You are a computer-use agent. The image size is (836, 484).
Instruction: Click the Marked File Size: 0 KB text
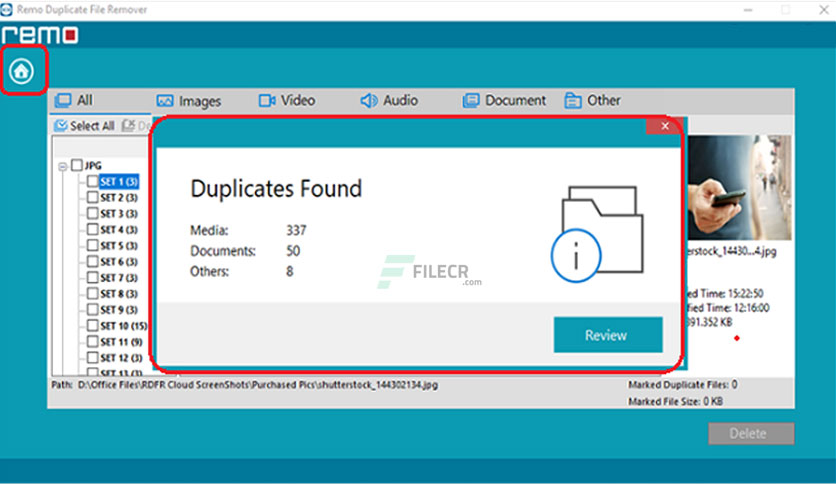[x=676, y=401]
